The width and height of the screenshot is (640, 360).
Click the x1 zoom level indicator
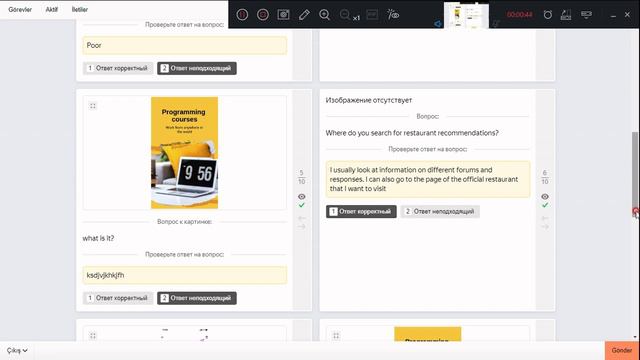point(356,18)
